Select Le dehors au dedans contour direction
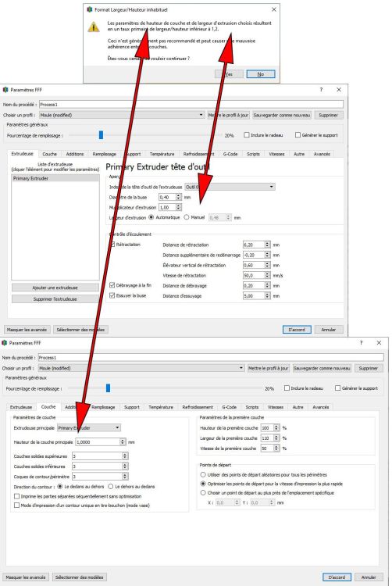Viewport: 392px width, 586px height. [x=111, y=487]
